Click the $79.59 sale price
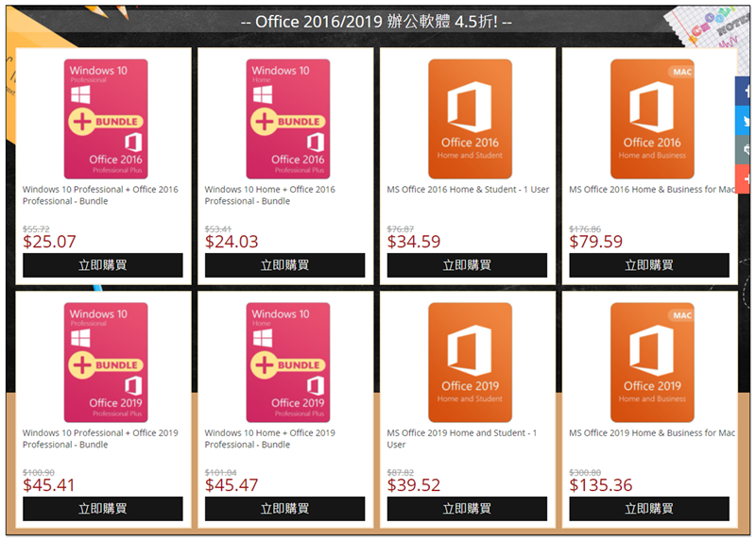The height and width of the screenshot is (541, 756). 596,242
